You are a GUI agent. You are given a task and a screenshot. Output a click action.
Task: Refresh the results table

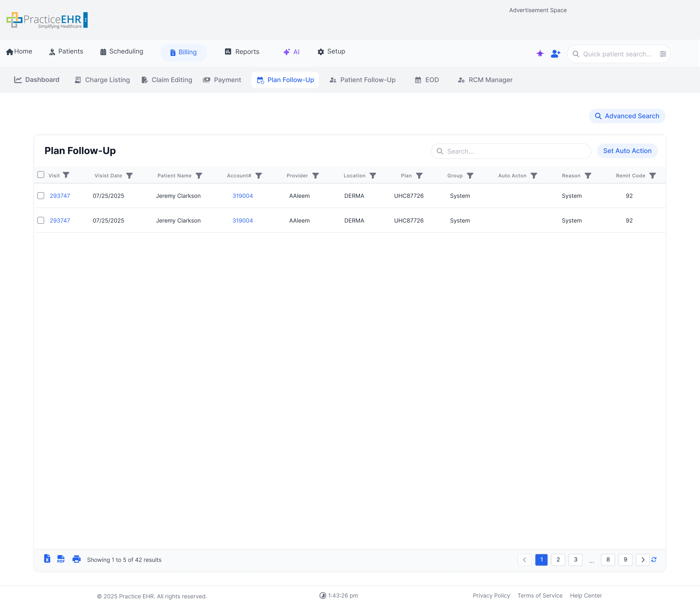(654, 560)
